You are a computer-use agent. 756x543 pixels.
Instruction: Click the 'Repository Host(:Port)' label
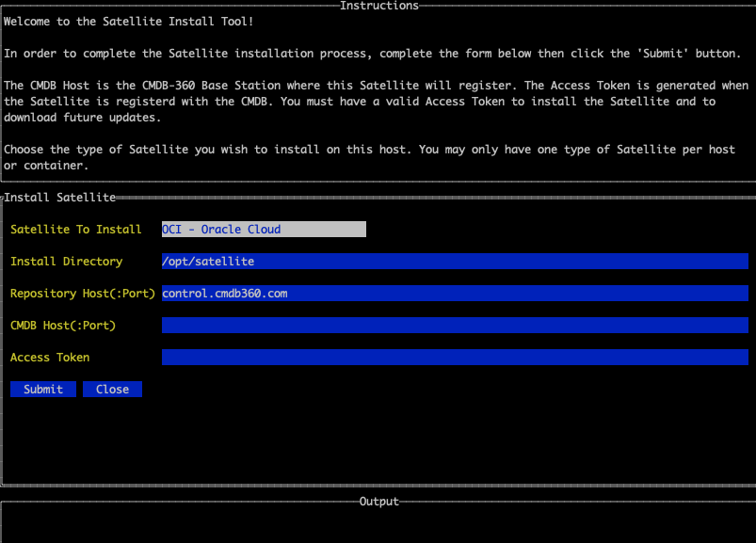83,294
